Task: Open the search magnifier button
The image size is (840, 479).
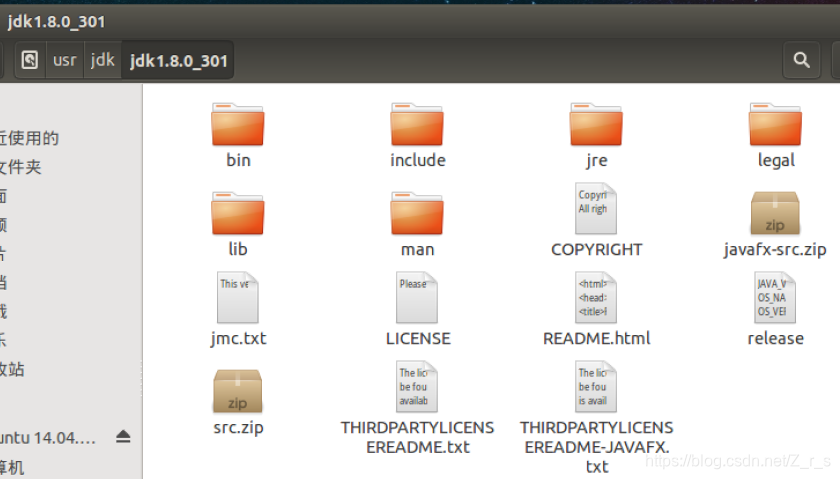Action: tap(801, 60)
